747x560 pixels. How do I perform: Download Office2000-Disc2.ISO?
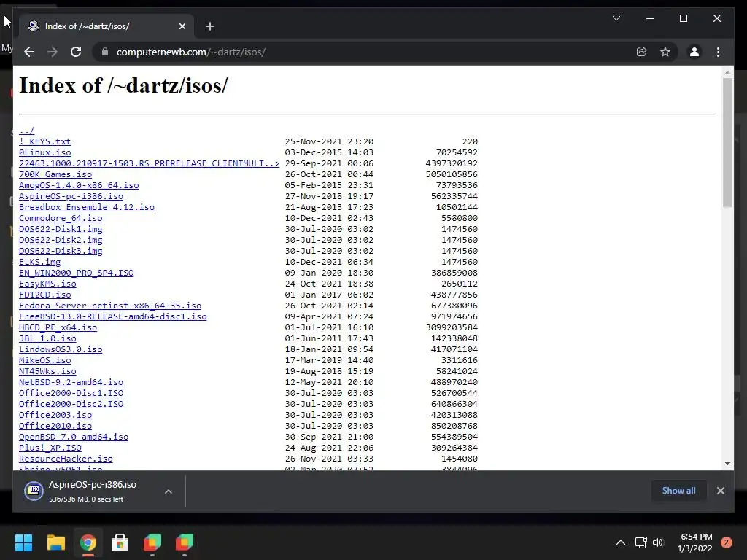pos(71,404)
